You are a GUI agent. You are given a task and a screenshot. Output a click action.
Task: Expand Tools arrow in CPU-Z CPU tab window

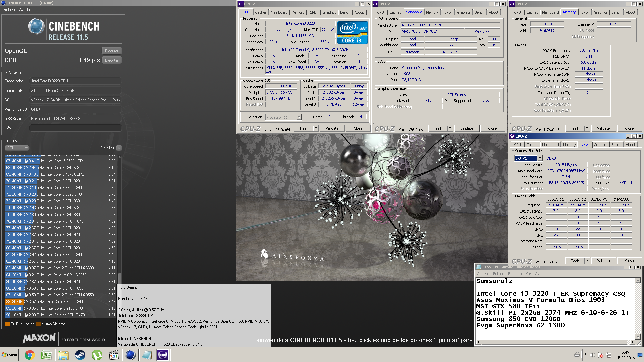click(316, 128)
